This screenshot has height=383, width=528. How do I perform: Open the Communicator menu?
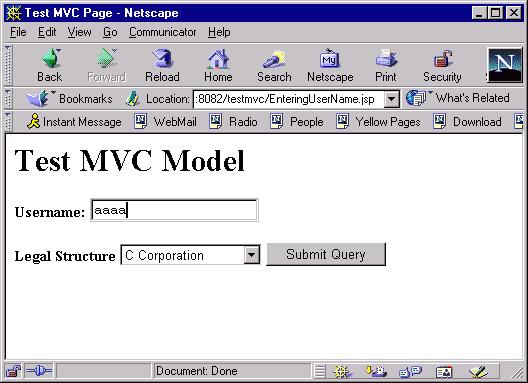click(162, 32)
